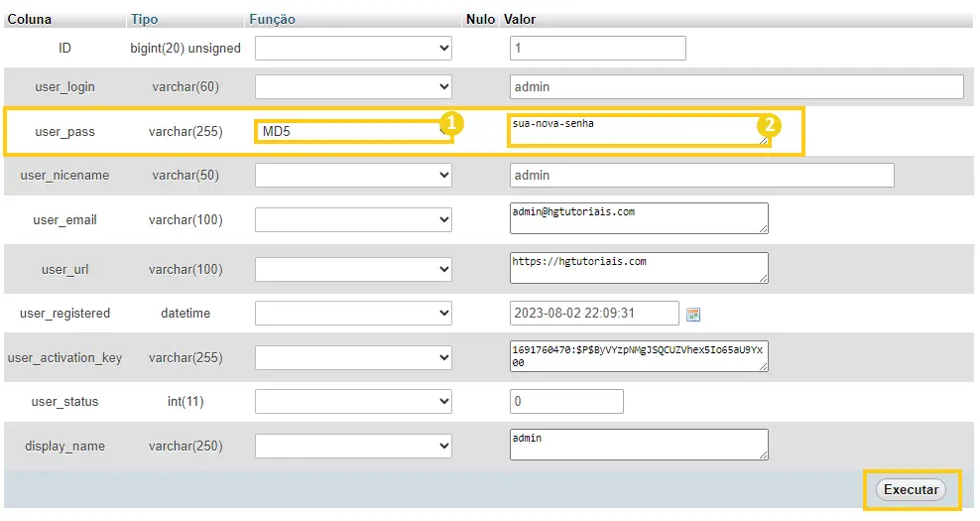The image size is (980, 521).
Task: Click the datetime type text
Action: point(185,314)
